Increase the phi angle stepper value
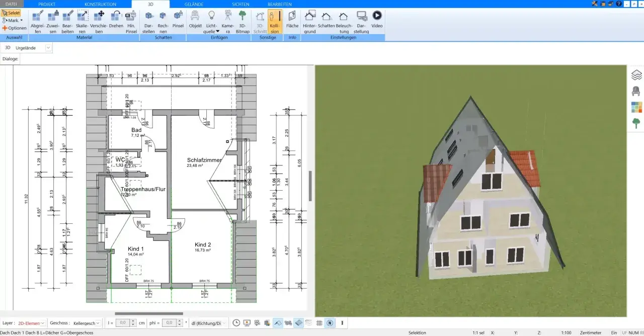Viewport: 644px width, 336px height. point(181,321)
